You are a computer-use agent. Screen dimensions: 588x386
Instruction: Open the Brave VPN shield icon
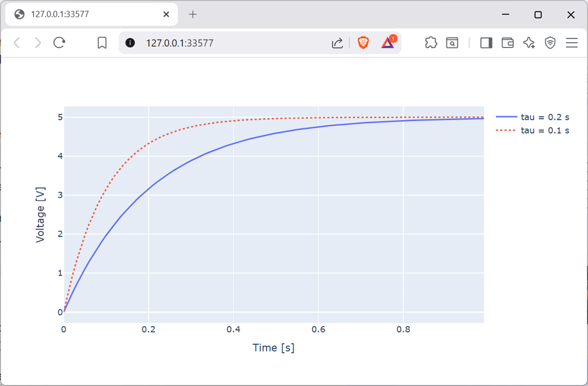550,43
